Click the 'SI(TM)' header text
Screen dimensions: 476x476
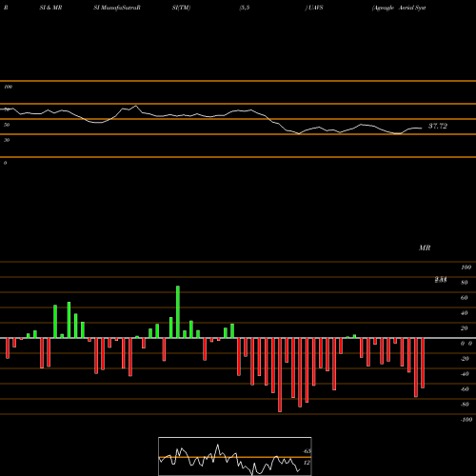181,8
